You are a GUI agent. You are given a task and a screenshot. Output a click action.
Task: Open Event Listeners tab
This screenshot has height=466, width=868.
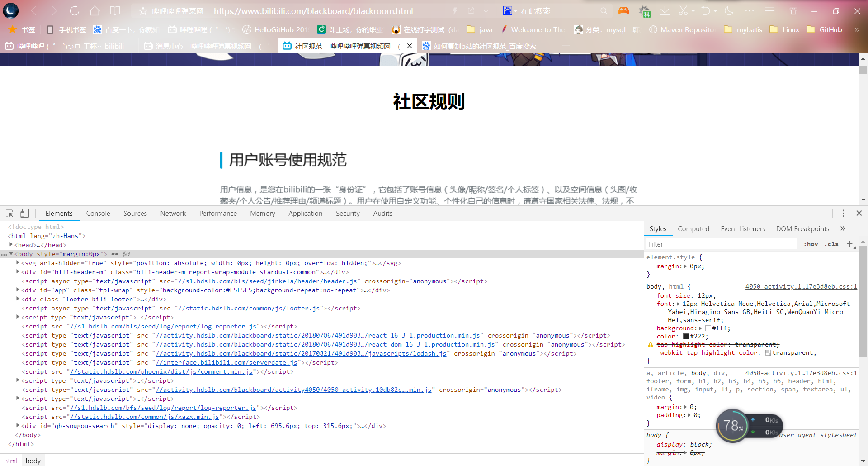pyautogui.click(x=743, y=229)
